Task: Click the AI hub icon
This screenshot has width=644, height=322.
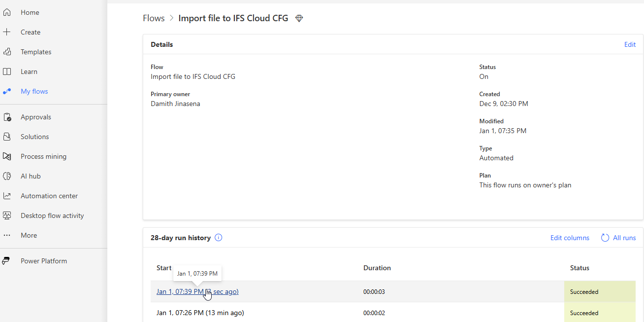Action: pos(7,176)
